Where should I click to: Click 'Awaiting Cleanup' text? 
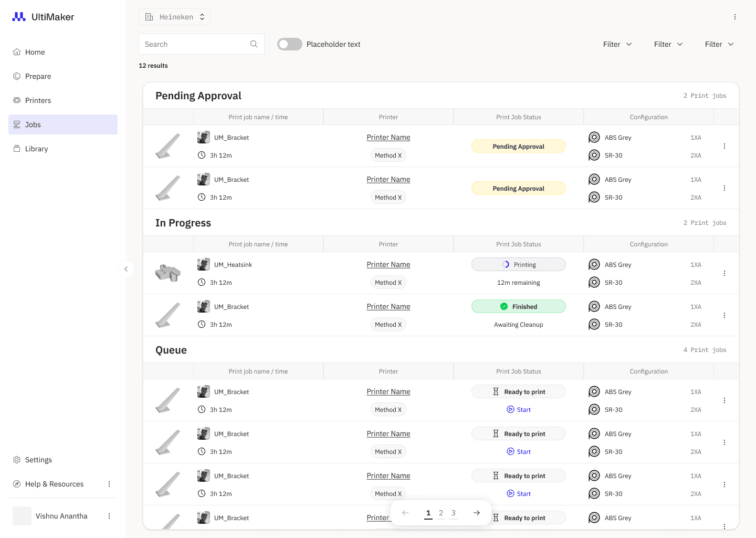click(519, 325)
